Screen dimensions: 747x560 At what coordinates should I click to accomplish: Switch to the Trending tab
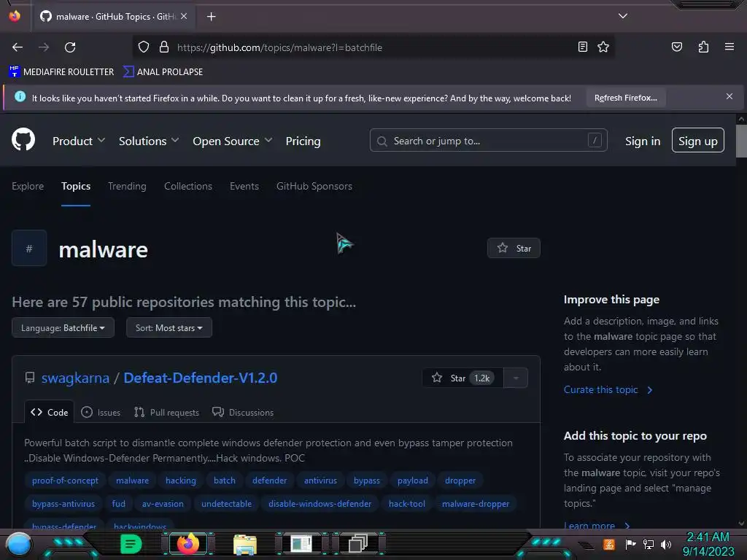pos(127,186)
